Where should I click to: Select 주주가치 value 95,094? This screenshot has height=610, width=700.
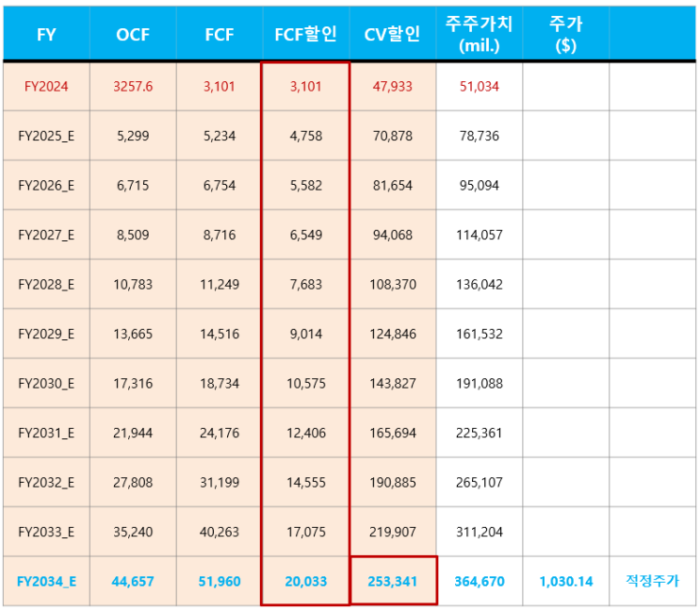pos(480,186)
